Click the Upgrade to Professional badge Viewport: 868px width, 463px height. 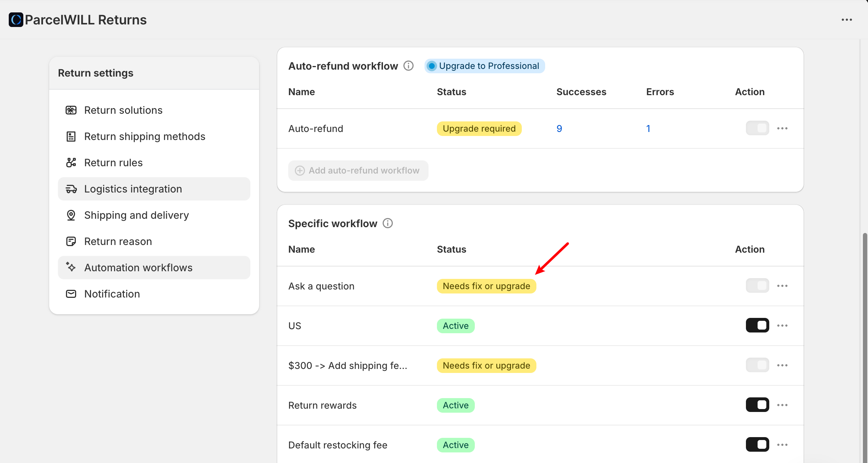click(x=484, y=66)
